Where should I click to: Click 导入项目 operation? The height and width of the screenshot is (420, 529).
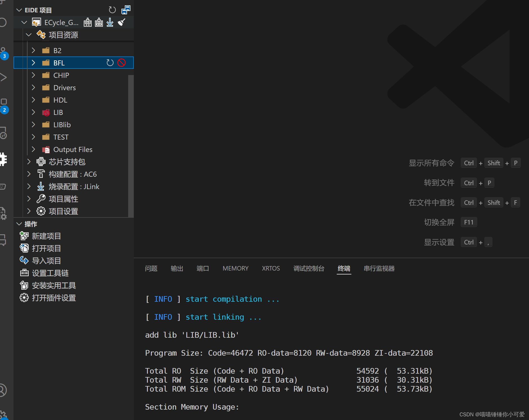pyautogui.click(x=74, y=261)
